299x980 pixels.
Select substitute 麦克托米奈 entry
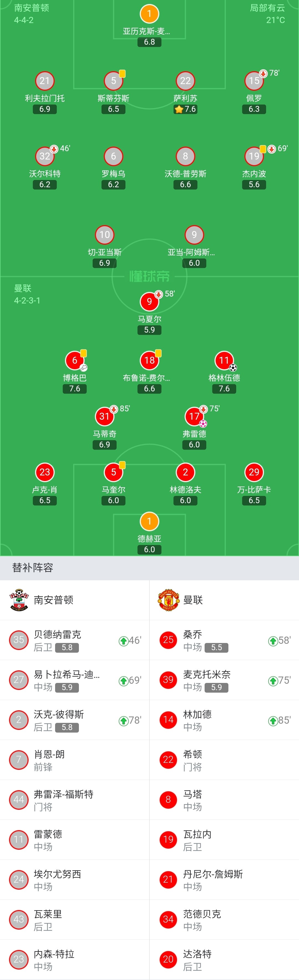click(224, 680)
